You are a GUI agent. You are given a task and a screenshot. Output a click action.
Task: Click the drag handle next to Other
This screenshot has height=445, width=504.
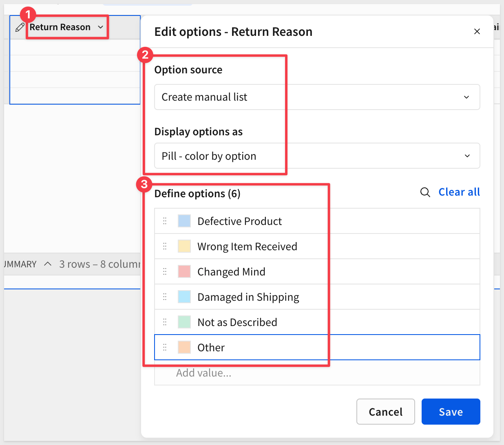[x=165, y=348]
